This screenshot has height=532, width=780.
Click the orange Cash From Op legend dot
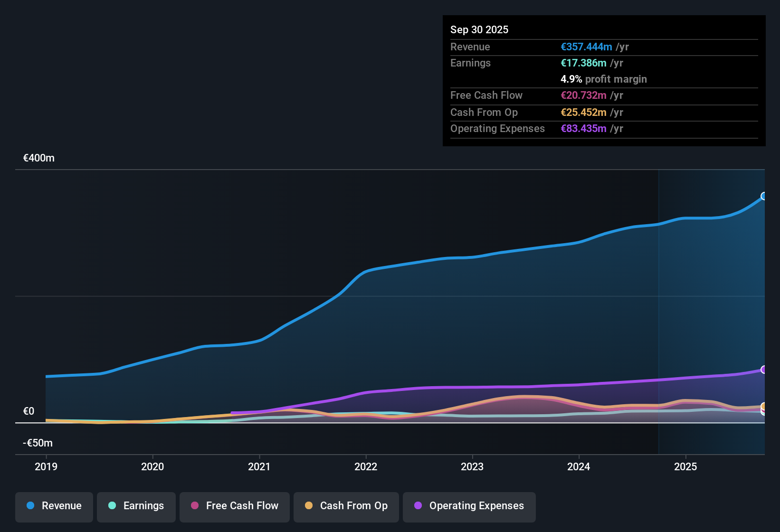coord(309,506)
